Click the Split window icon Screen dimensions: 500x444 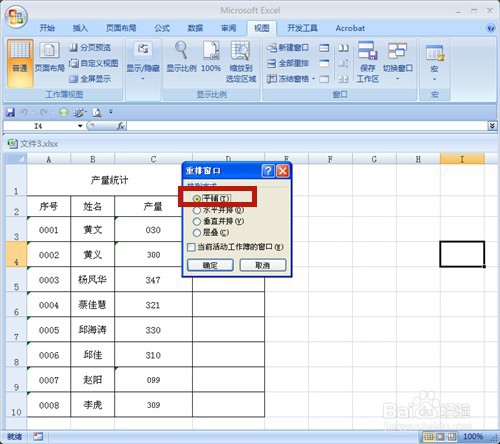(x=324, y=48)
